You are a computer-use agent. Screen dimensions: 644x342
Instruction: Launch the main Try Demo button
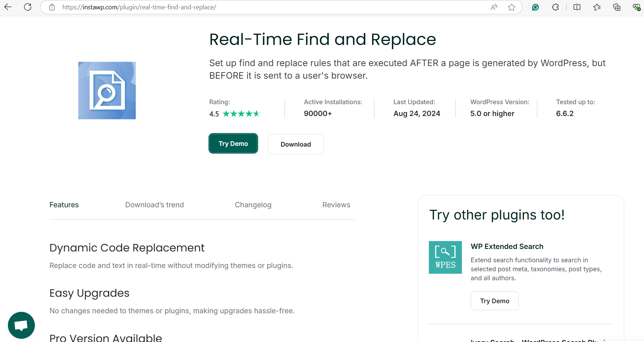pos(233,143)
